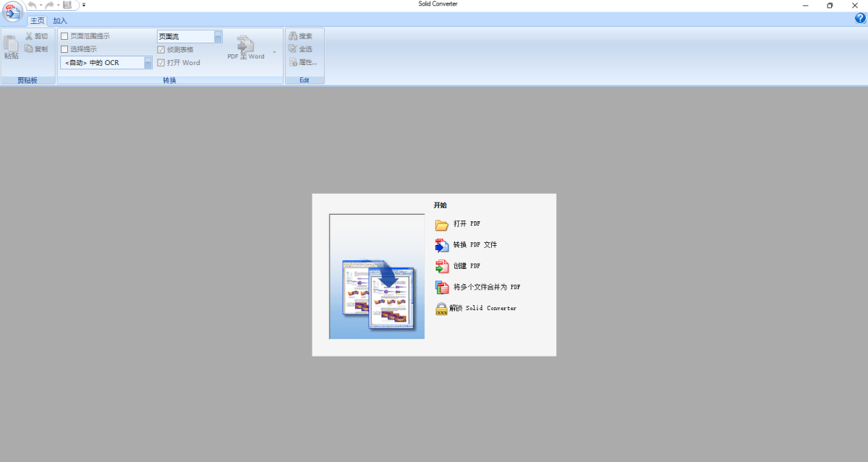Image resolution: width=868 pixels, height=462 pixels.
Task: Open the <自动> 中的 OCR dropdown
Action: pos(148,62)
